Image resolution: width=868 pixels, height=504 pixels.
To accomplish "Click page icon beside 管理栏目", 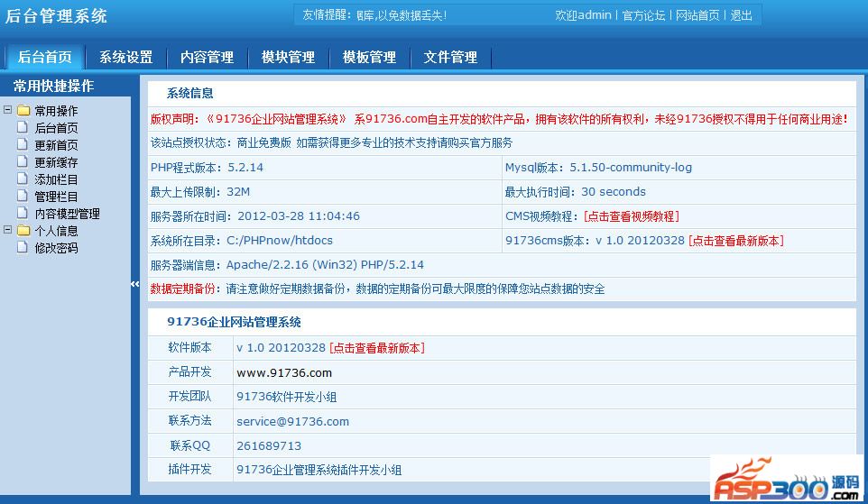I will pyautogui.click(x=23, y=196).
